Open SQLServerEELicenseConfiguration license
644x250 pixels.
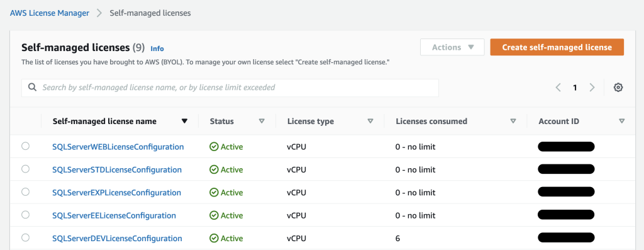pos(114,215)
